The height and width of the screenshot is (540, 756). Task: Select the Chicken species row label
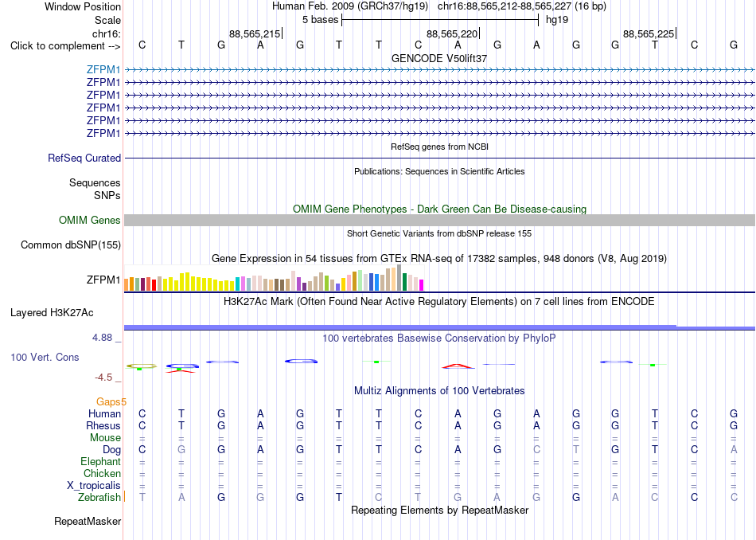(102, 473)
